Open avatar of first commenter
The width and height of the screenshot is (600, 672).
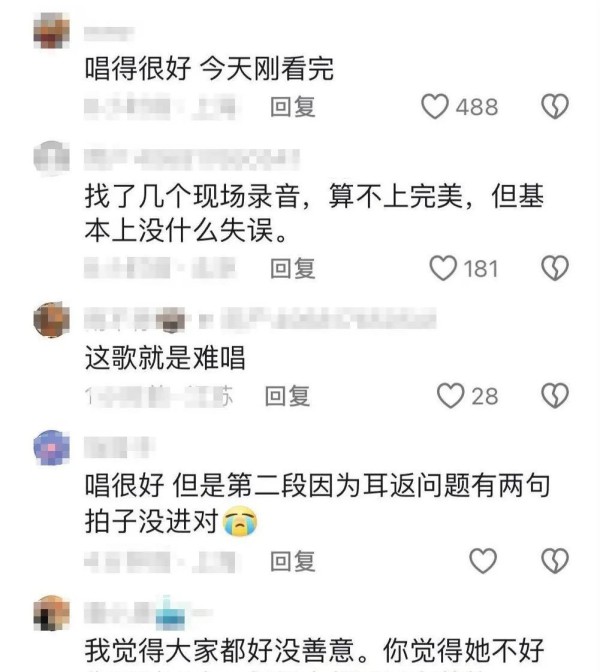point(51,30)
